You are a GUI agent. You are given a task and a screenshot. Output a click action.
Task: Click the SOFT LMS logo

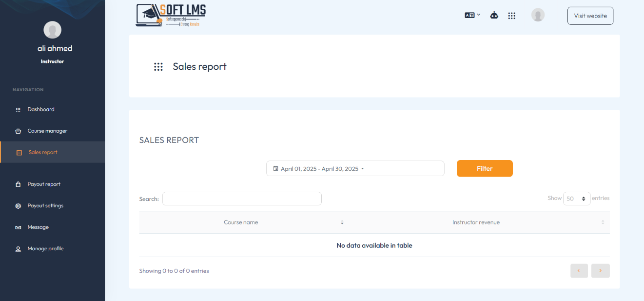[171, 15]
